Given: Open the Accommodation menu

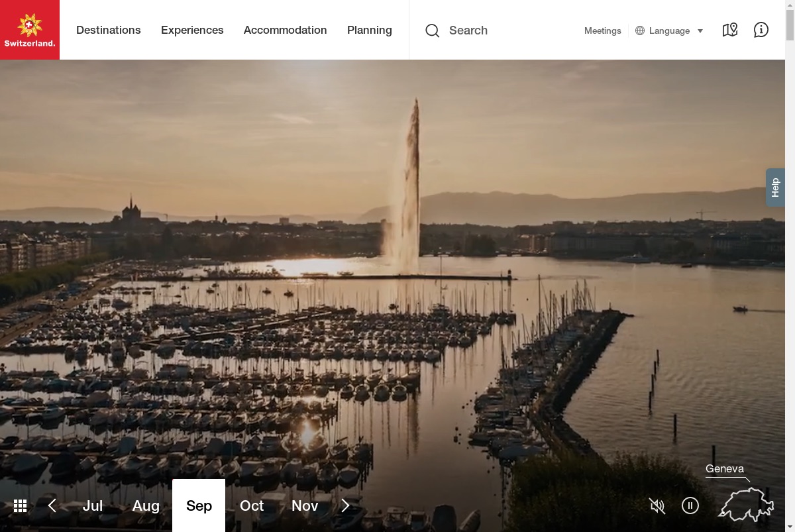Looking at the screenshot, I should click(x=286, y=30).
